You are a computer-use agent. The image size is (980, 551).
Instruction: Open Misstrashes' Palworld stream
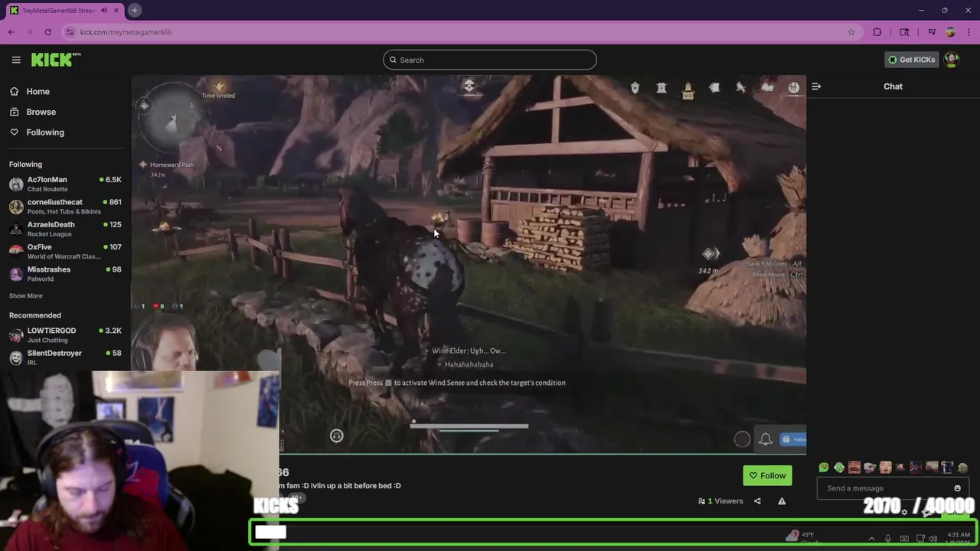click(65, 273)
